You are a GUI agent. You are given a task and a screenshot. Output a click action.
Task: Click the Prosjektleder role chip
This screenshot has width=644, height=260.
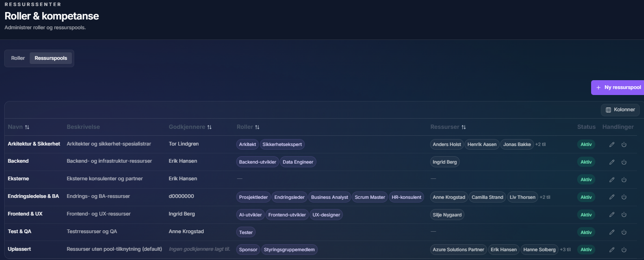pos(253,197)
